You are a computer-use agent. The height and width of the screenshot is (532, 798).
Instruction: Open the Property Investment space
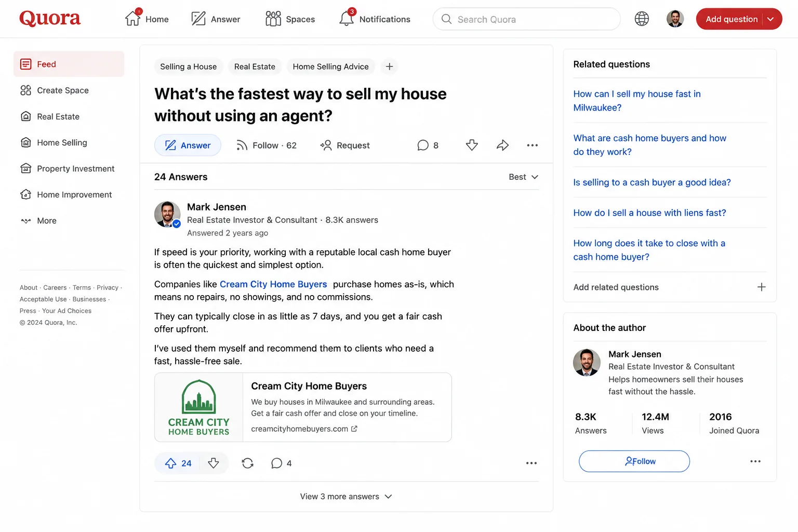coord(69,168)
